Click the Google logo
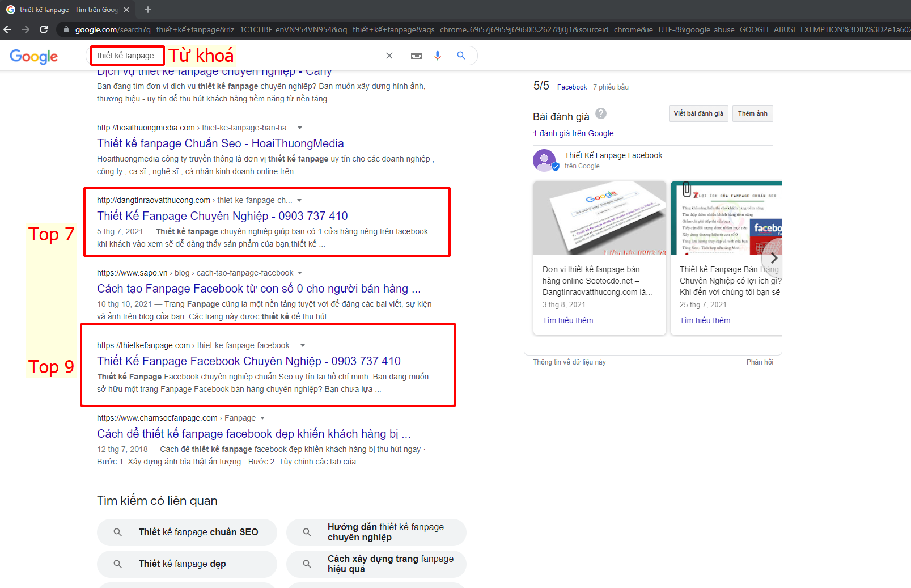Image resolution: width=911 pixels, height=588 pixels. (x=34, y=56)
